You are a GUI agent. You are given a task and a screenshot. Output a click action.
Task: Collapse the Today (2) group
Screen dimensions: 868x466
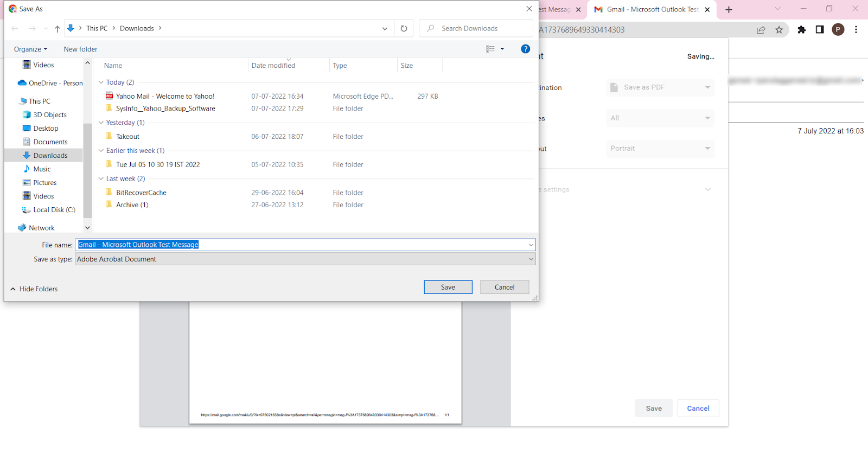pos(101,82)
